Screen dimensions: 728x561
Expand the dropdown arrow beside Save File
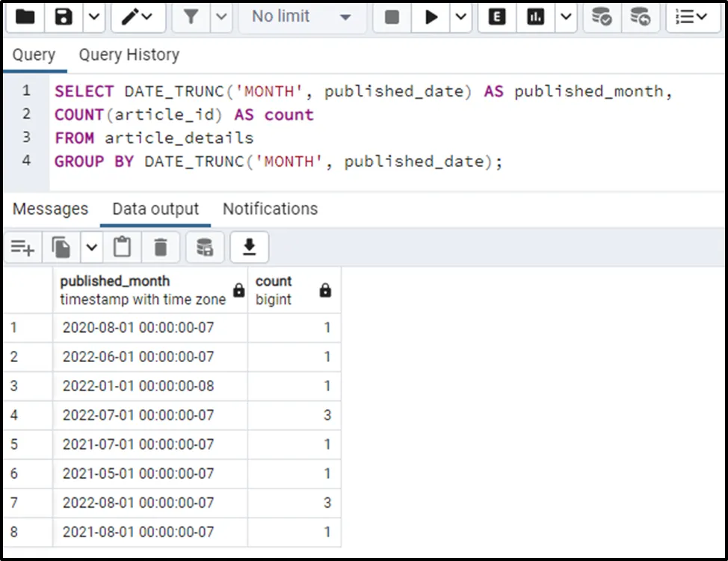pyautogui.click(x=93, y=16)
